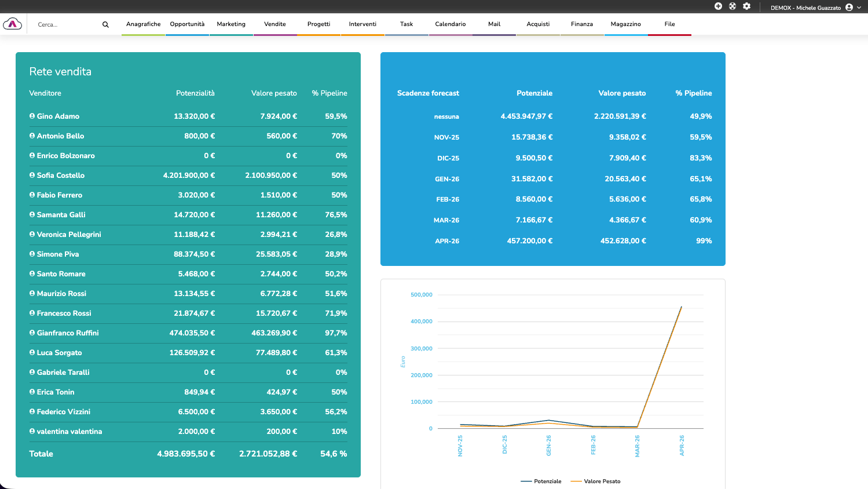The height and width of the screenshot is (489, 868).
Task: Expand the user account dropdown chevron
Action: coord(859,8)
